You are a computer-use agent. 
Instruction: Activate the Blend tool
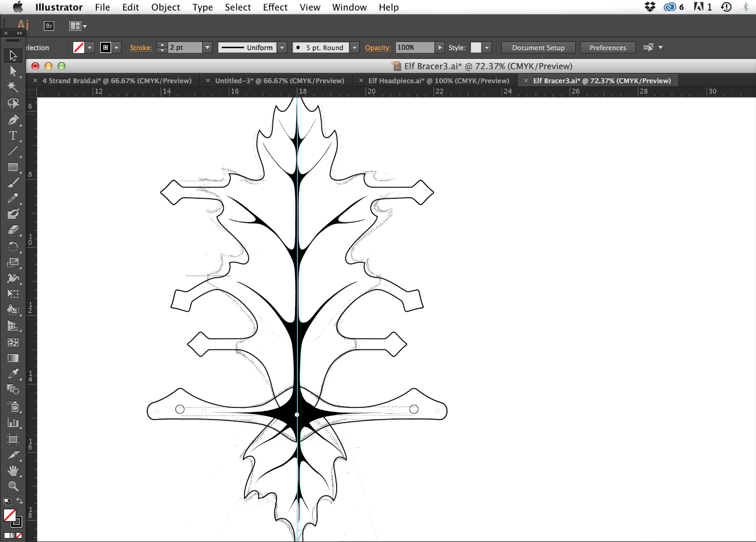pyautogui.click(x=13, y=389)
